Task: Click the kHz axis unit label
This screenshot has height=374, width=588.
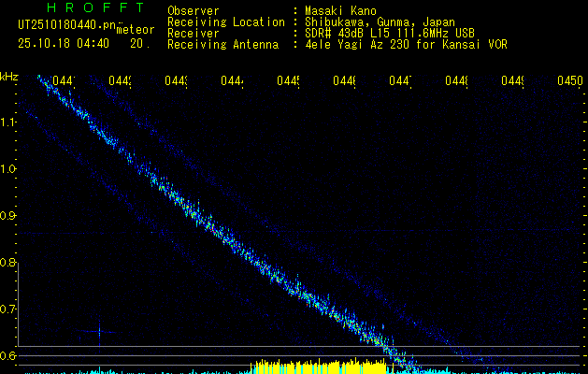Action: (x=9, y=76)
